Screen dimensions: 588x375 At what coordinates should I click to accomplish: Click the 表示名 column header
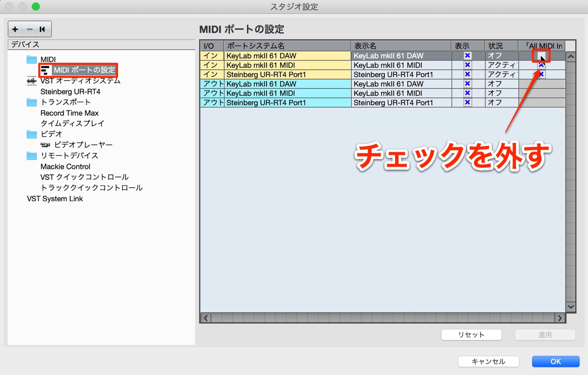coord(401,46)
